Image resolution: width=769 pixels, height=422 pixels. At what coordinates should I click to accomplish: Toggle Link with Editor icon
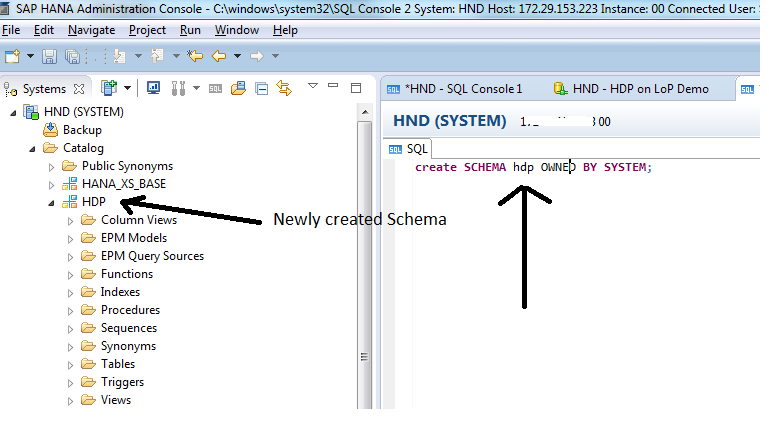pos(283,88)
